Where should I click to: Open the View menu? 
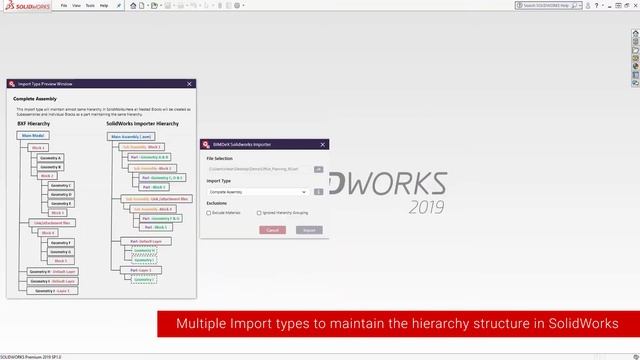click(x=76, y=6)
